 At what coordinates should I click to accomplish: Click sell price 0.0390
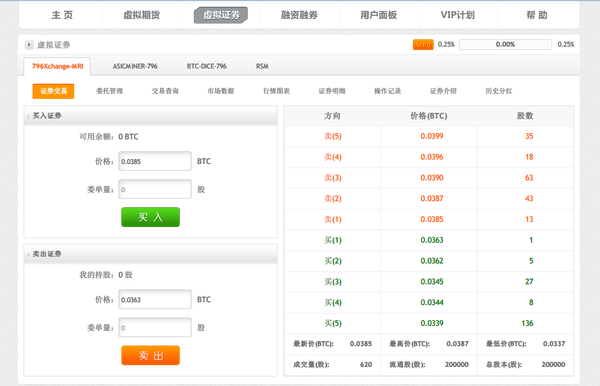pos(432,178)
